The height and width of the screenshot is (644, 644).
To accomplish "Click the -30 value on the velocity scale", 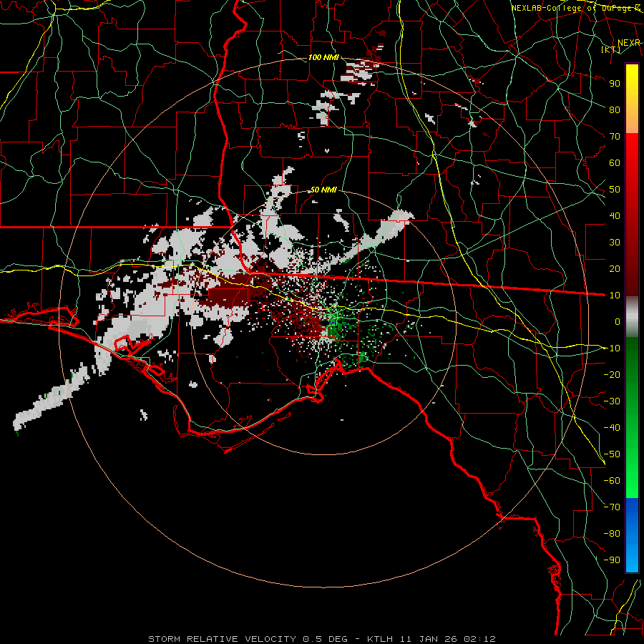I will click(612, 401).
